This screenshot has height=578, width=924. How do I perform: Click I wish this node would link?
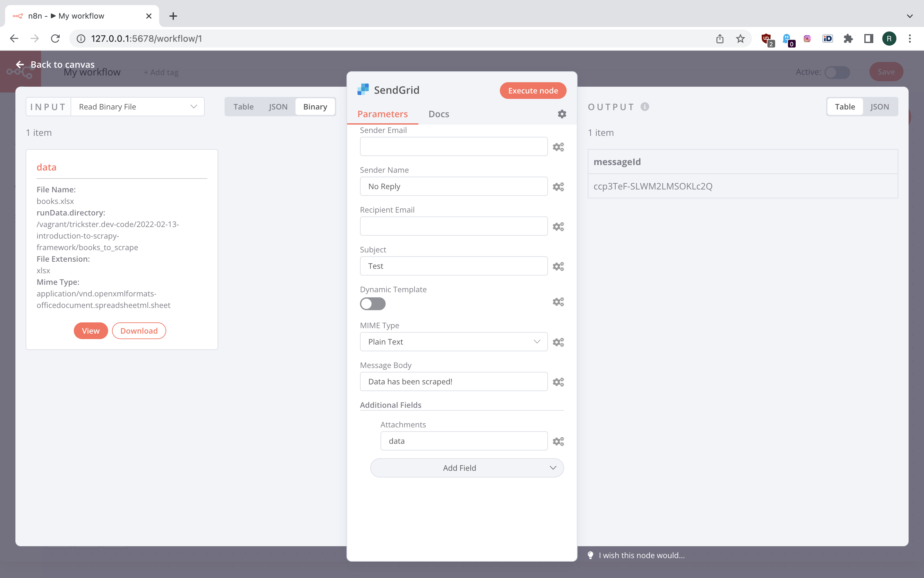click(641, 555)
